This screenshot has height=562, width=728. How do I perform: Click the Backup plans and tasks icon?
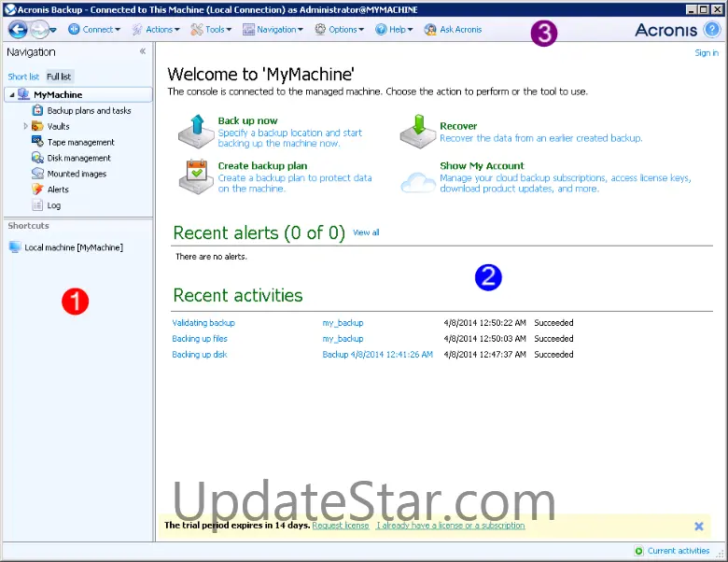pyautogui.click(x=37, y=110)
